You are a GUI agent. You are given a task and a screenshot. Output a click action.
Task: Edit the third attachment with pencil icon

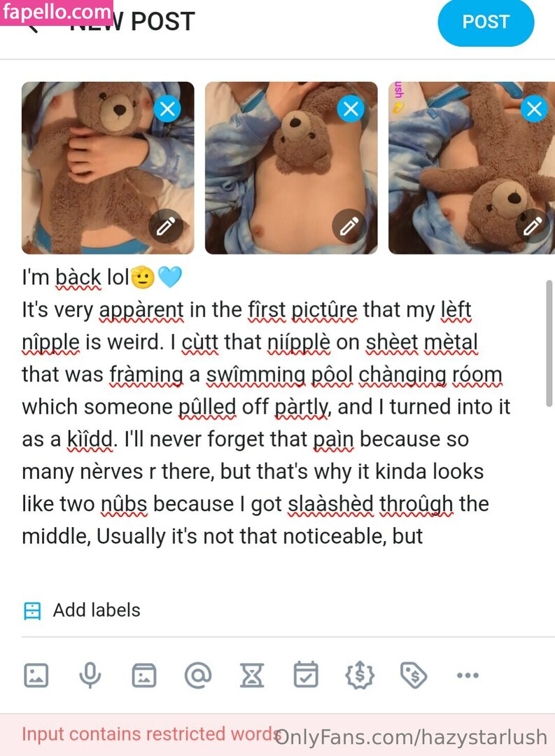pos(533,225)
